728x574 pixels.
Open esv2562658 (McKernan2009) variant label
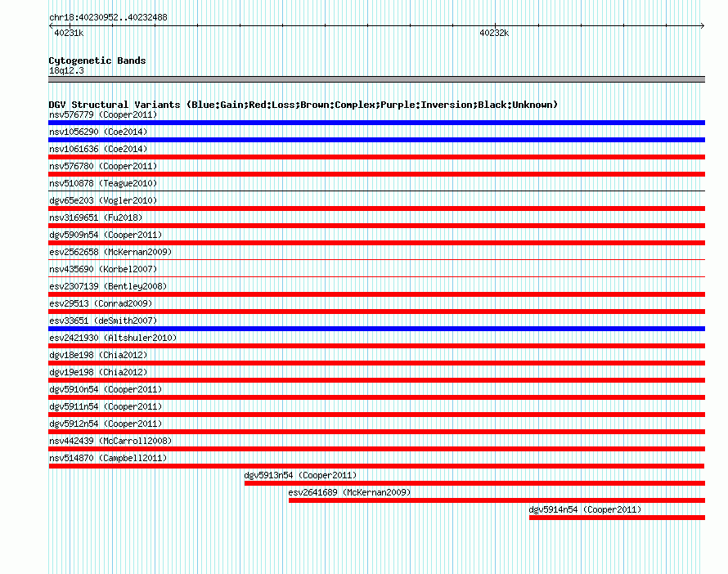(x=110, y=252)
